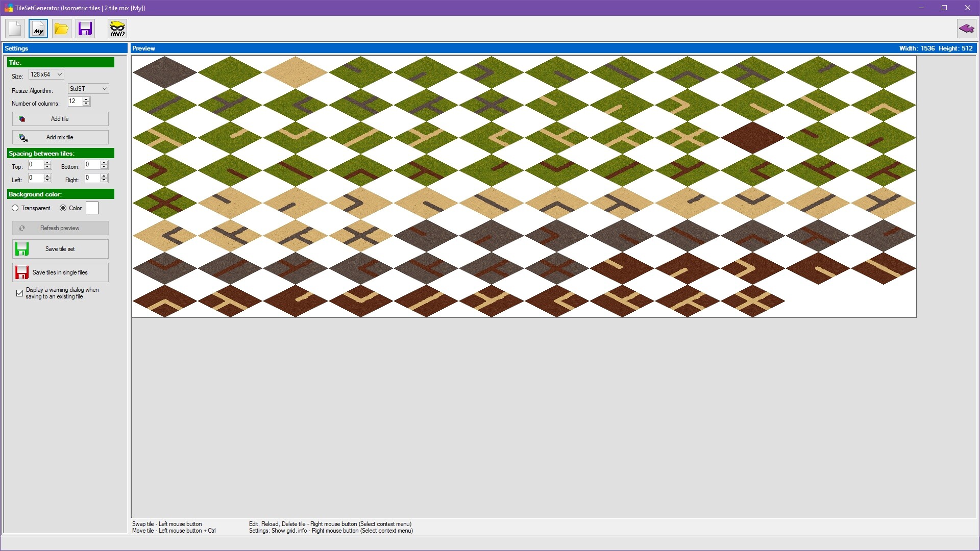980x551 pixels.
Task: Click the red Save tiles in single files icon
Action: 22,272
